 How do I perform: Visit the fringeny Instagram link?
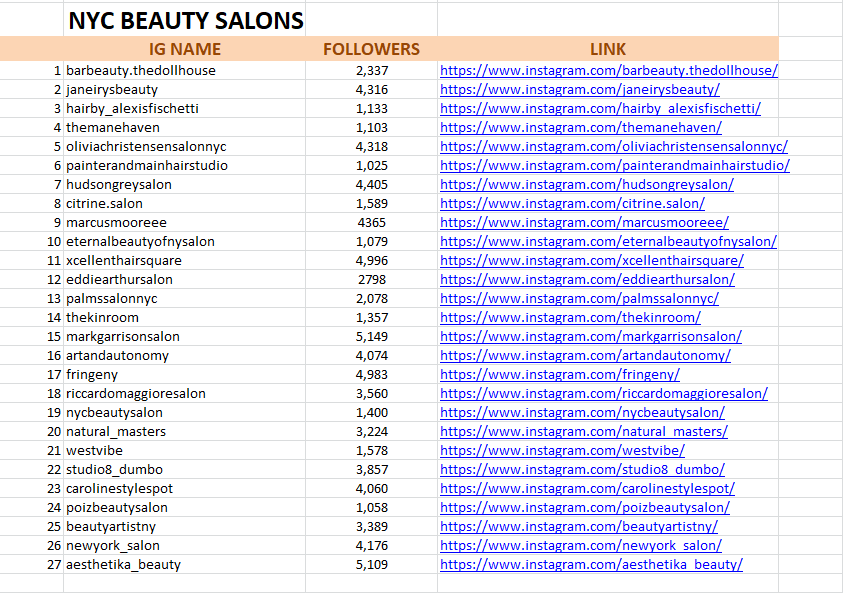click(560, 374)
